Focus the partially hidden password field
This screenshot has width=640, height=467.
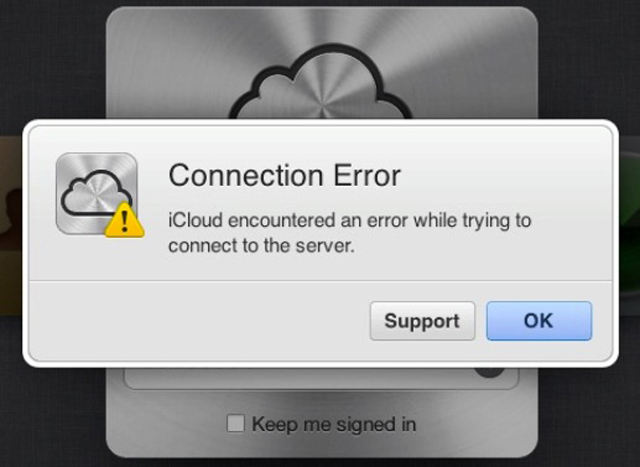pos(321,378)
